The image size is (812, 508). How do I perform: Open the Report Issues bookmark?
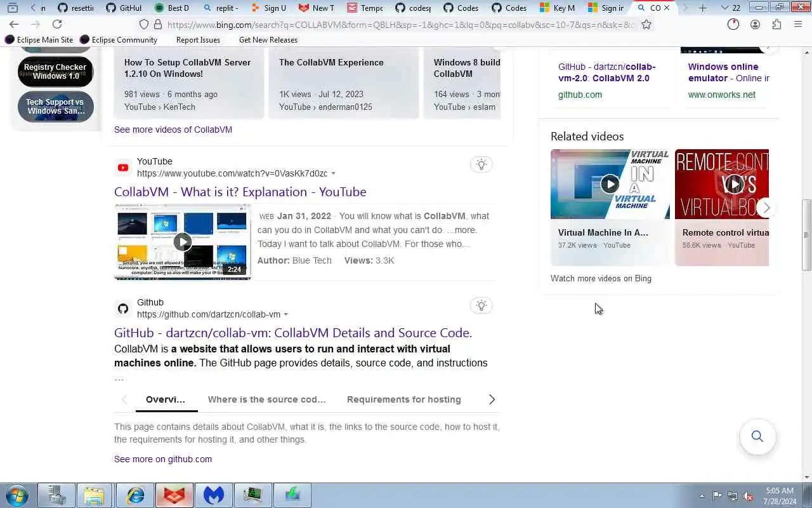click(x=198, y=39)
